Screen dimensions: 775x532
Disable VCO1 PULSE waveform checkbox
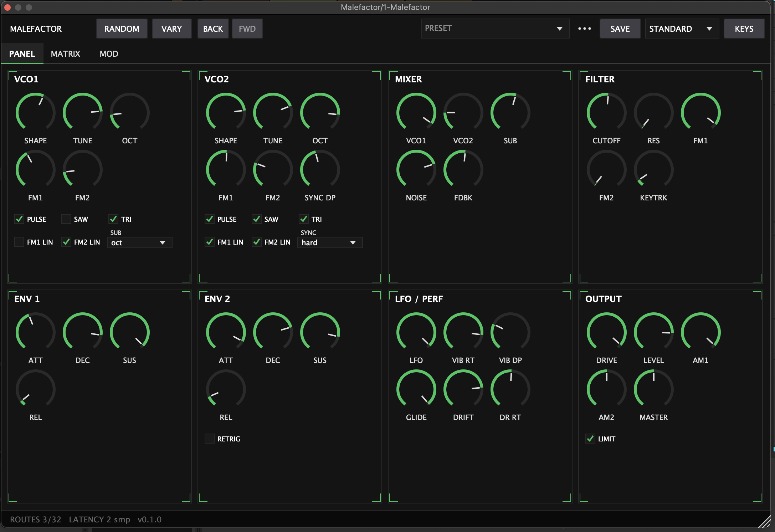pyautogui.click(x=19, y=219)
